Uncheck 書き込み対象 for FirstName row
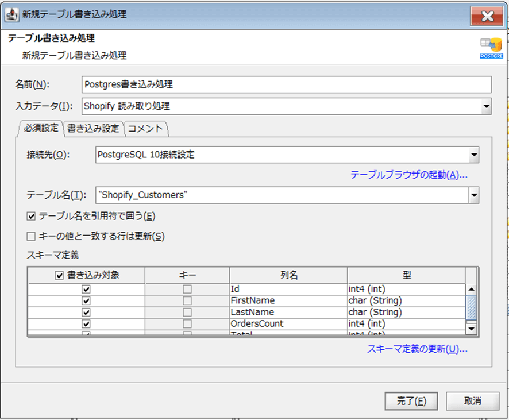This screenshot has height=420, width=509. 86,301
